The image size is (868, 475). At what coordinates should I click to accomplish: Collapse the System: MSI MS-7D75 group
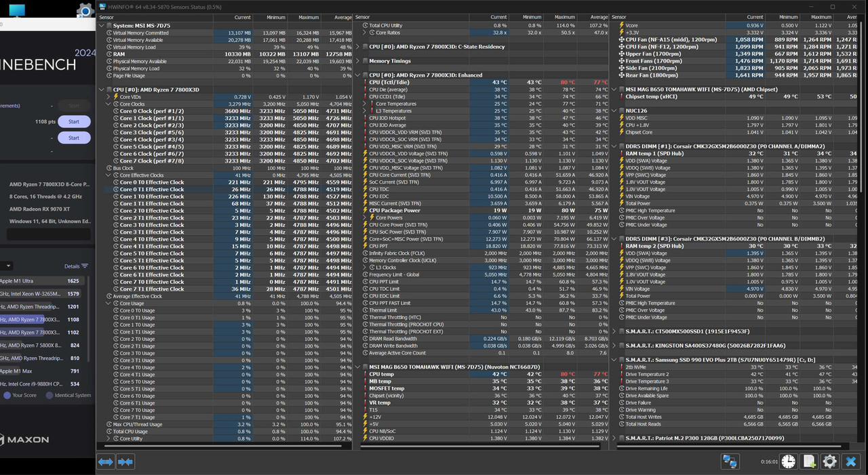[102, 26]
